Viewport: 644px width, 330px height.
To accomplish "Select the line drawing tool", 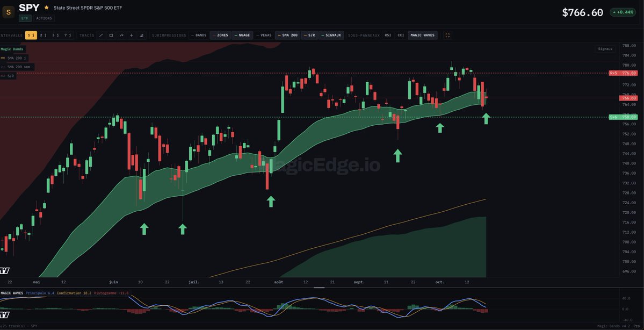I will [101, 35].
